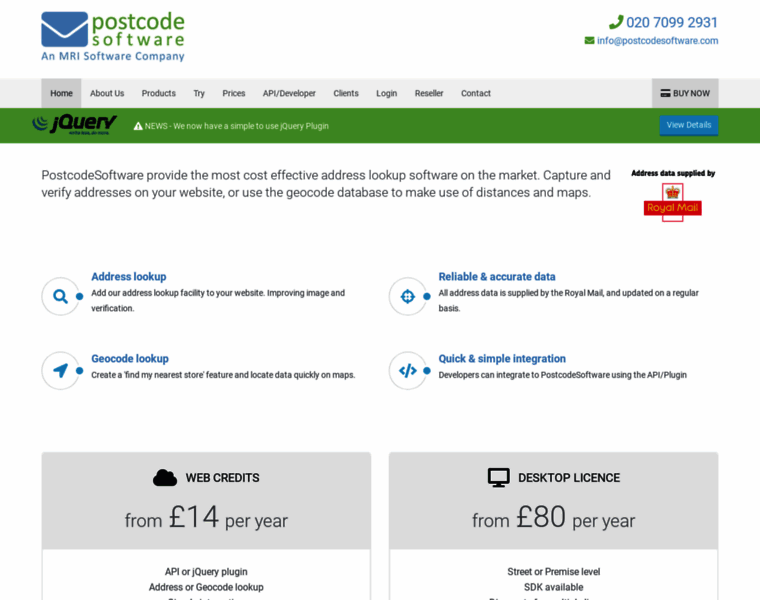Click the API or jQuery plugin text
Screen dimensions: 760x600
(206, 572)
